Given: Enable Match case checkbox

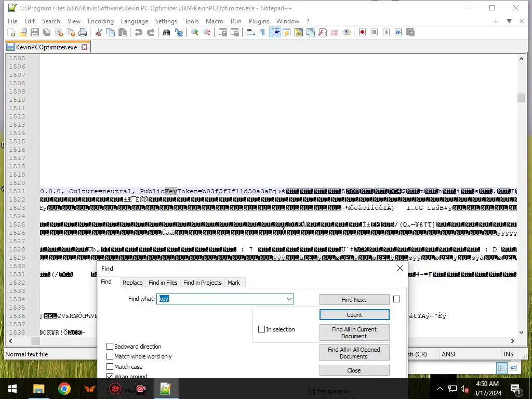Looking at the screenshot, I should point(110,366).
